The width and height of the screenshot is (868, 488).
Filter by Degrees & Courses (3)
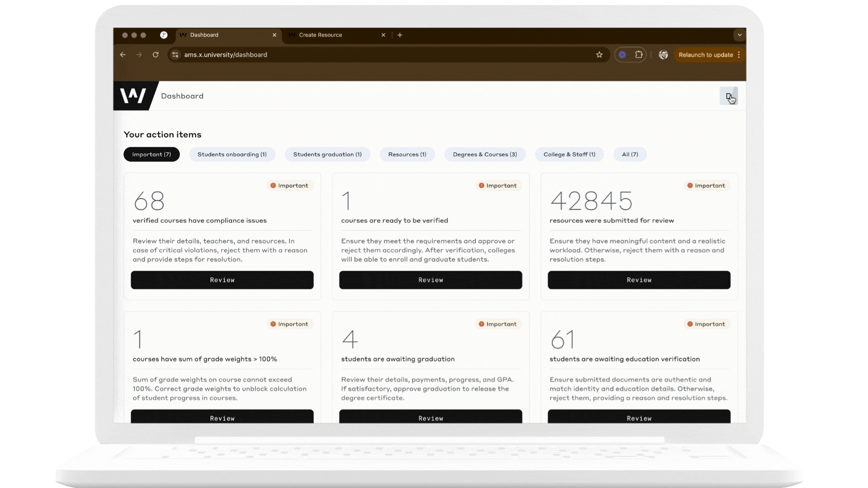(485, 155)
